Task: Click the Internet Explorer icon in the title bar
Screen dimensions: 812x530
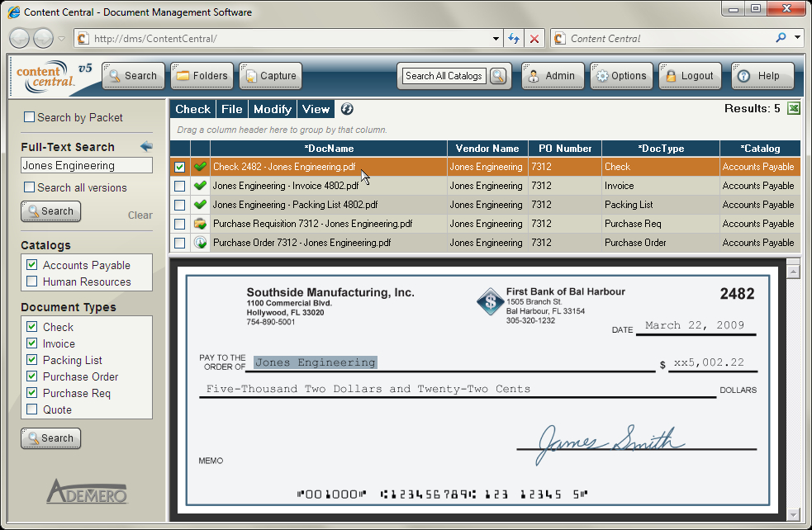Action: [14, 12]
